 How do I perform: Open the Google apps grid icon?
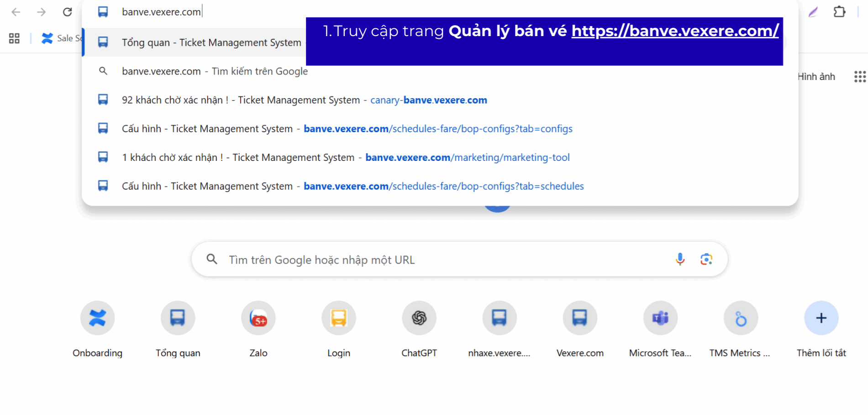pos(860,77)
